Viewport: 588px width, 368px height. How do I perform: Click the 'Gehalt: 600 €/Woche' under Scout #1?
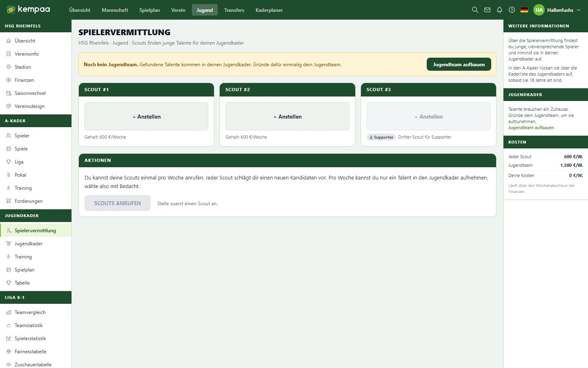pos(105,137)
